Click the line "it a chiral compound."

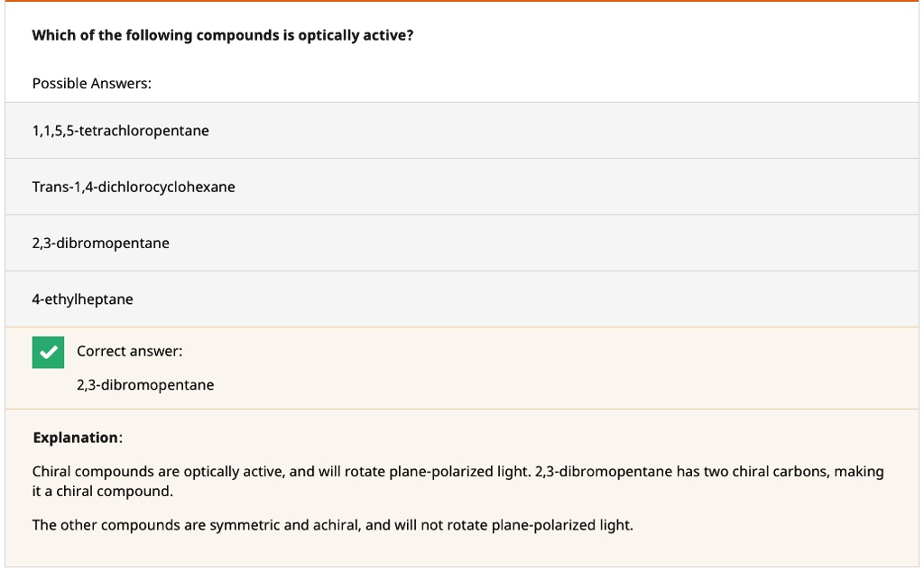click(x=102, y=492)
